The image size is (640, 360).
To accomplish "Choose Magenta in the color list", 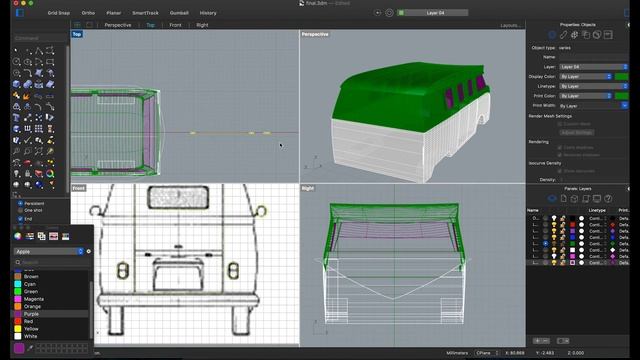I will 34,299.
